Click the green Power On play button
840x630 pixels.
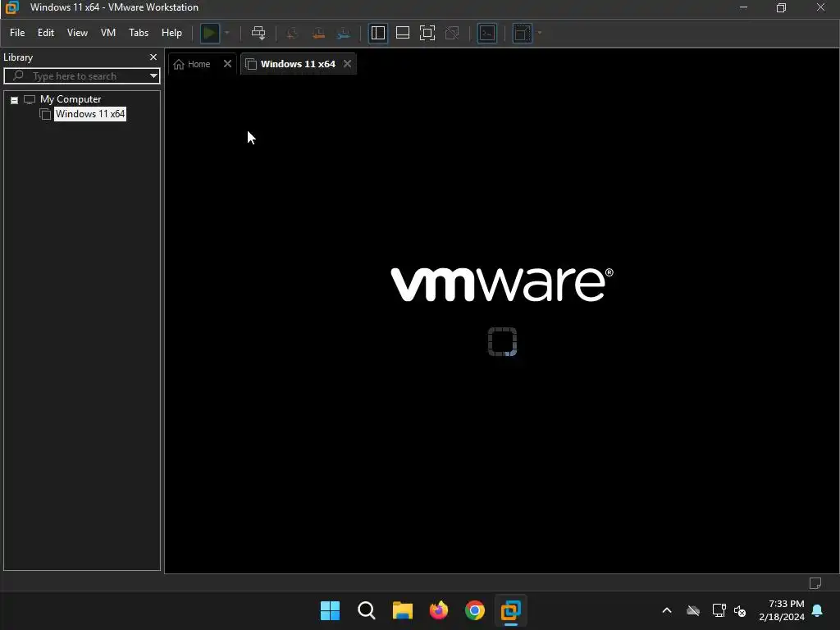(x=210, y=33)
